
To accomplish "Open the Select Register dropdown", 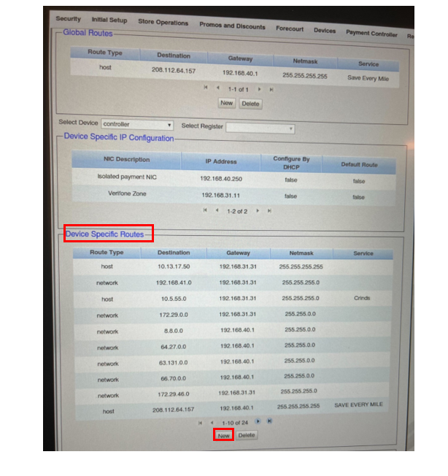I will (x=260, y=128).
